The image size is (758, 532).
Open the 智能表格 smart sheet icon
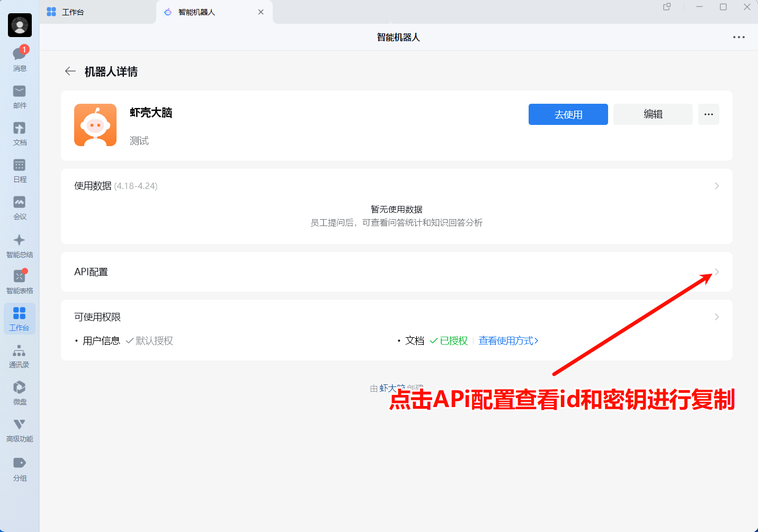click(20, 282)
